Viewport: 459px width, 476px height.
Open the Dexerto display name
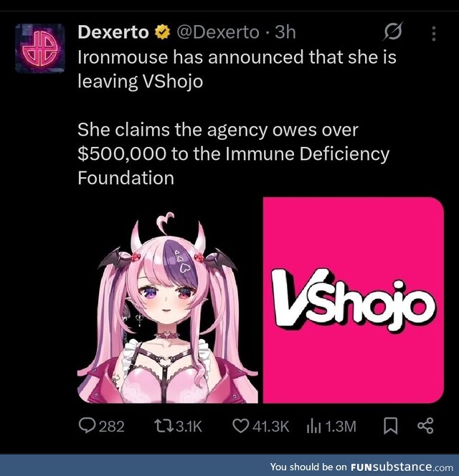113,32
